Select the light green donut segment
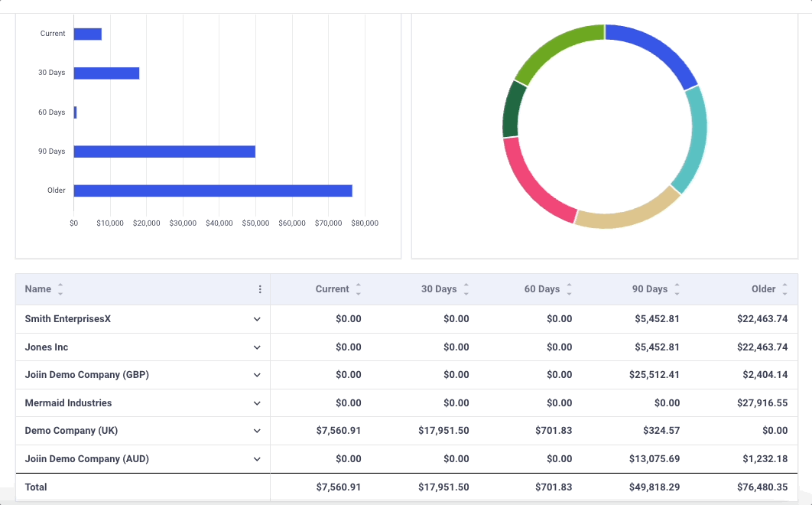812x505 pixels. click(556, 50)
